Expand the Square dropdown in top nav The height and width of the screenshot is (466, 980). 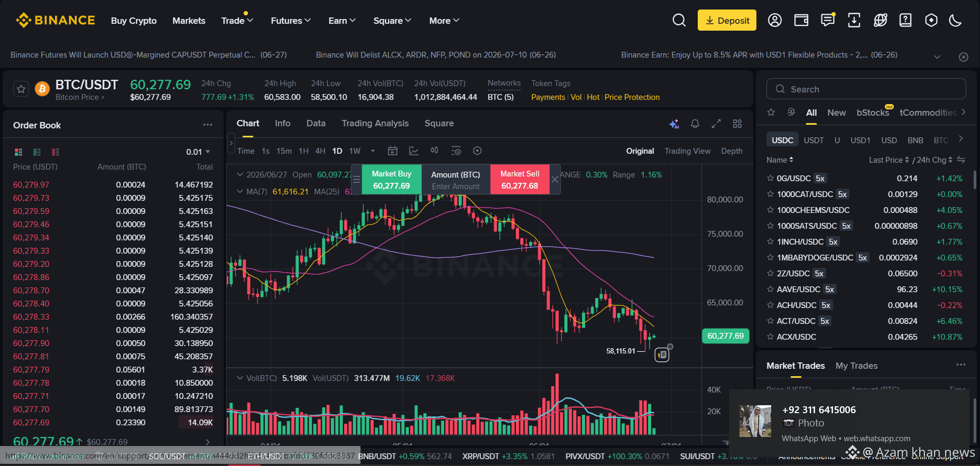click(x=392, y=21)
